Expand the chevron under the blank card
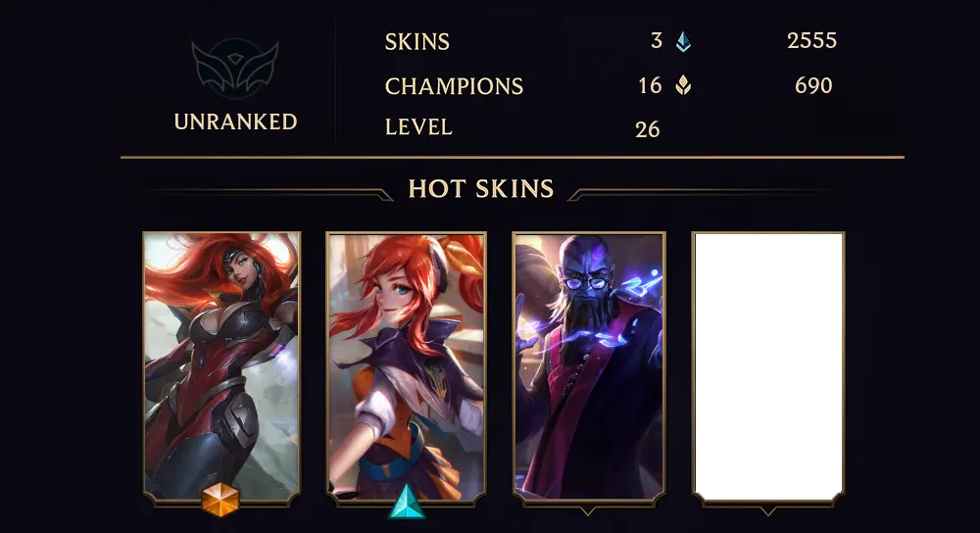This screenshot has height=533, width=980. pos(768,510)
